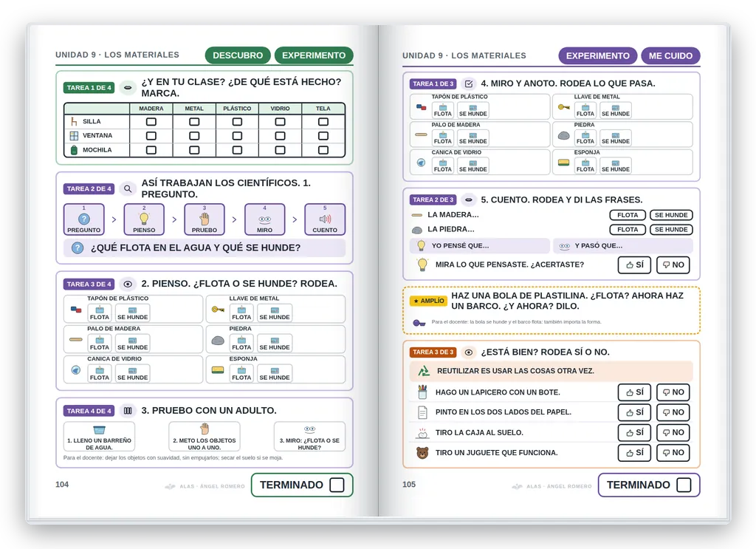Viewport: 756px width, 549px height.
Task: Select the eyes icon in the MIRO step
Action: pos(265,219)
